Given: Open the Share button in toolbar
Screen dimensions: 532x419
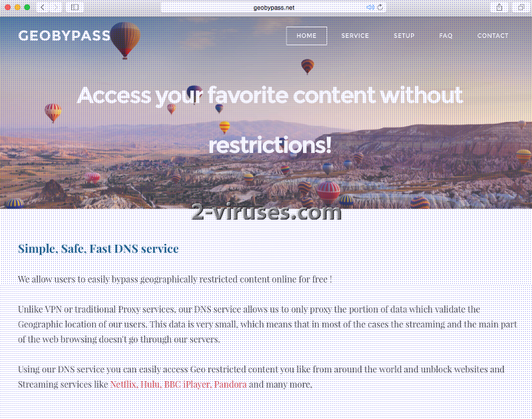Looking at the screenshot, I should [499, 7].
